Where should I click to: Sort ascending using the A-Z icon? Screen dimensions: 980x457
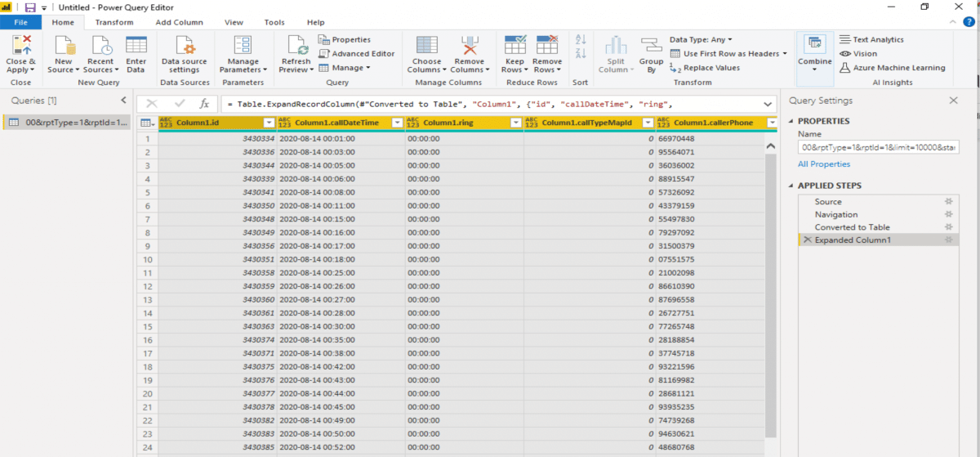click(581, 39)
